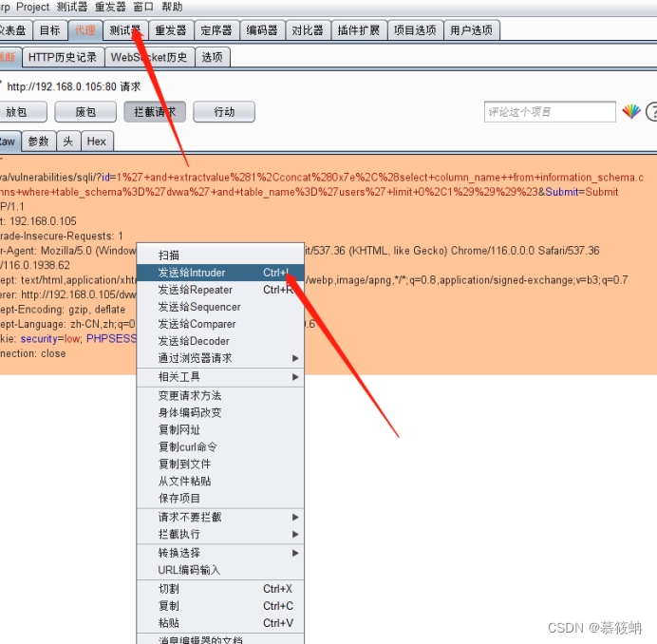This screenshot has width=657, height=644.
Task: Open the 测试器 menu in menu bar
Action: coord(72,7)
